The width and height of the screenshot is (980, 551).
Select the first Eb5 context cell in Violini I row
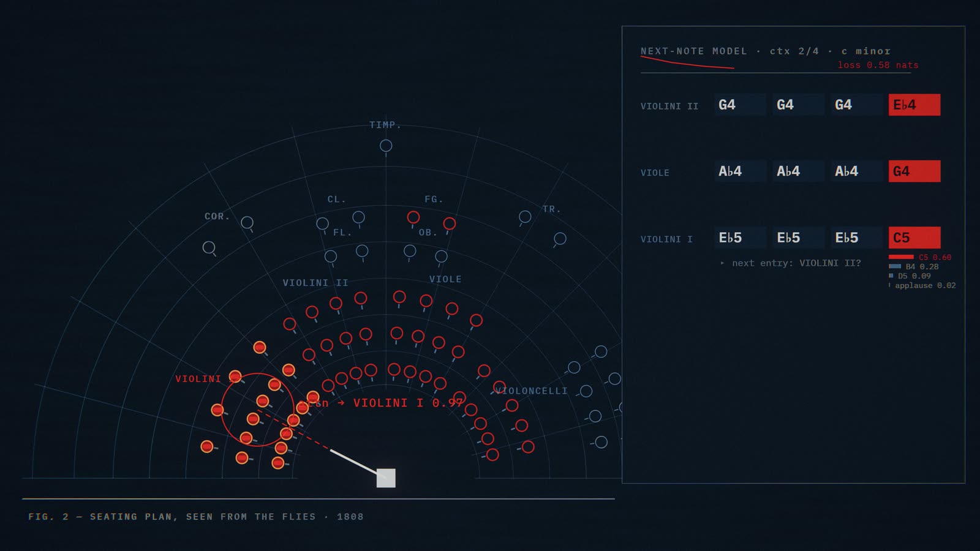[740, 238]
